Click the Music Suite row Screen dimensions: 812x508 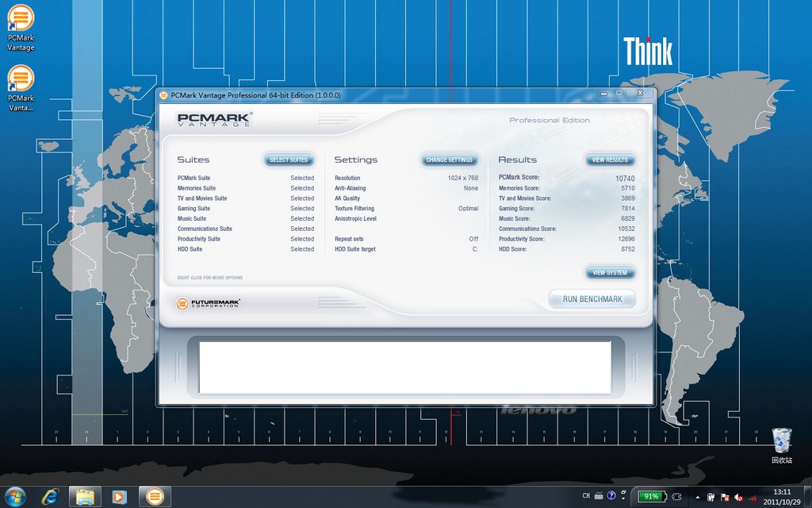(246, 218)
